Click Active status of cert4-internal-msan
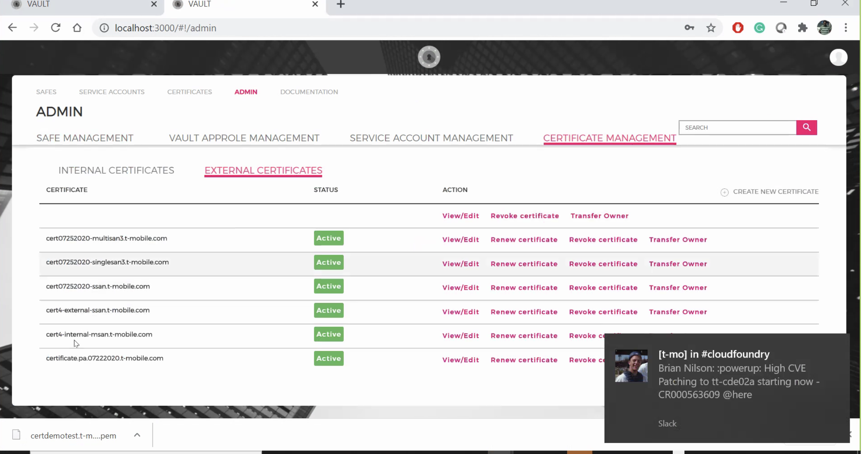868x454 pixels. click(328, 334)
